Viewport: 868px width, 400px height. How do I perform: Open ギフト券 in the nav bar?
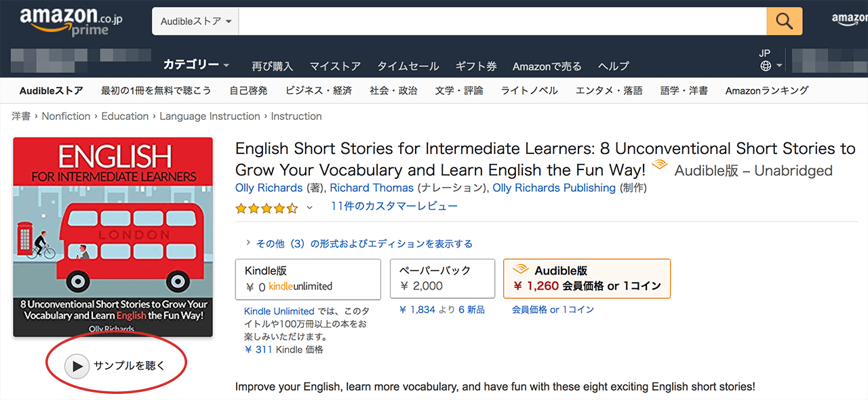coord(476,66)
